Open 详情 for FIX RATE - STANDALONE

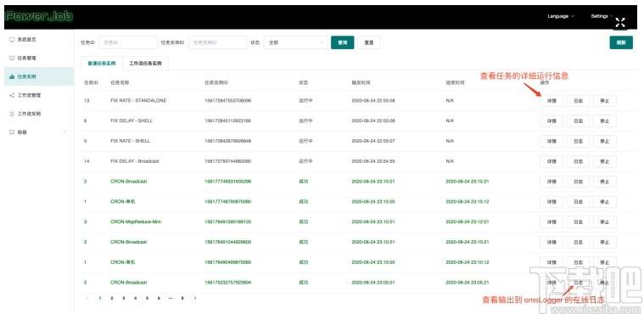[x=552, y=101]
